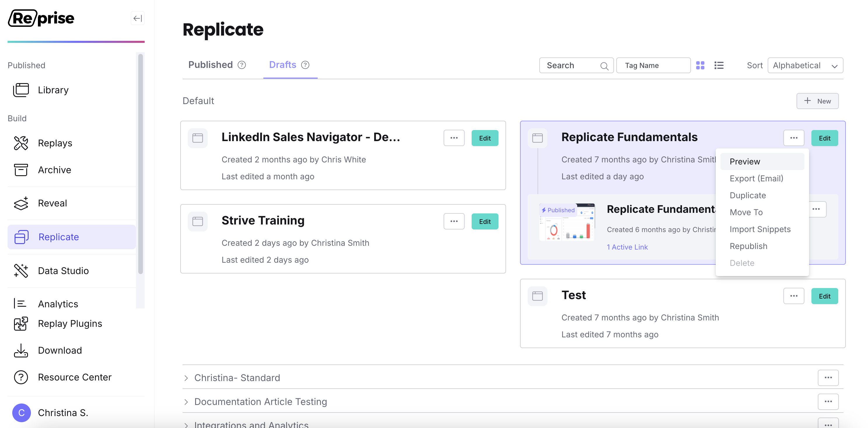The width and height of the screenshot is (868, 428).
Task: Click Strive Training title
Action: [263, 221]
